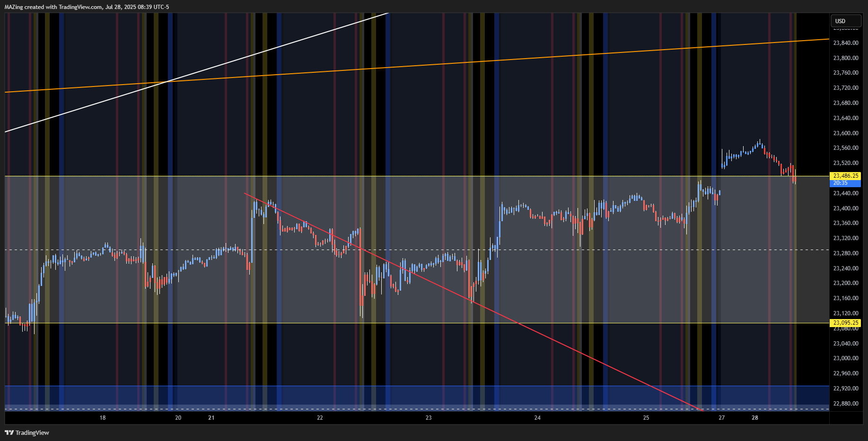Click the 23,280.00 price axis label
Viewport: 868px width, 441px height.
click(x=846, y=253)
